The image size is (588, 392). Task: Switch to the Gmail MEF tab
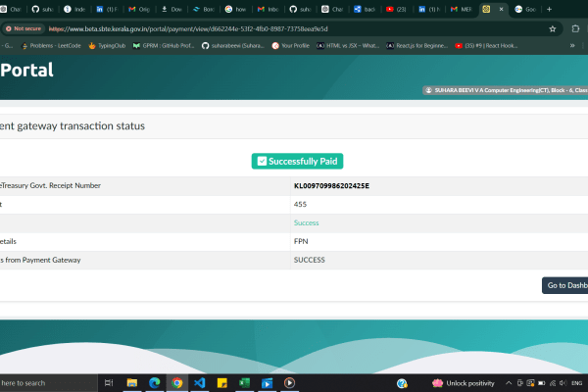(x=462, y=10)
